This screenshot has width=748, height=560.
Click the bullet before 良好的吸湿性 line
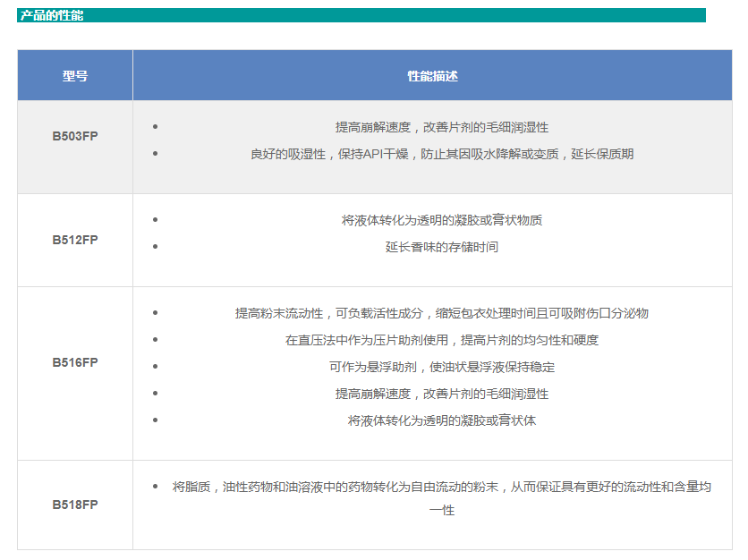156,153
